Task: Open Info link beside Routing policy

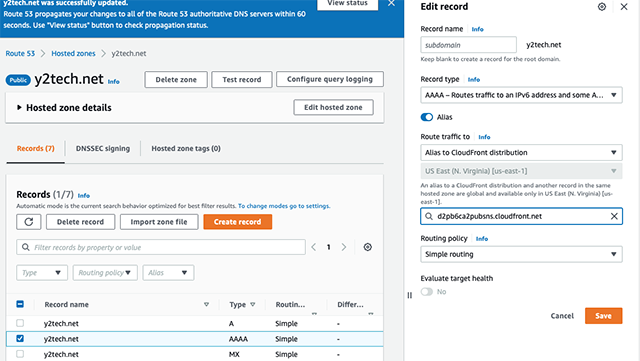Action: click(482, 239)
